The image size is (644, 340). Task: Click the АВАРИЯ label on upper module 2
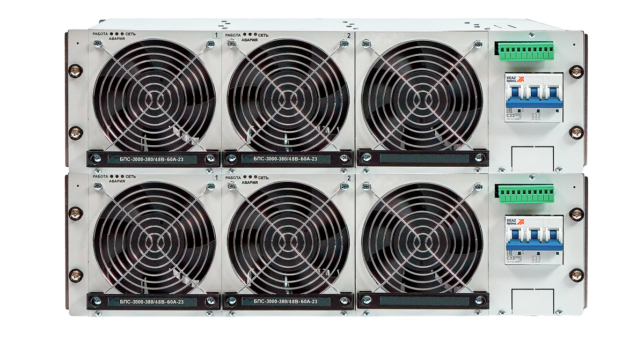click(x=250, y=40)
